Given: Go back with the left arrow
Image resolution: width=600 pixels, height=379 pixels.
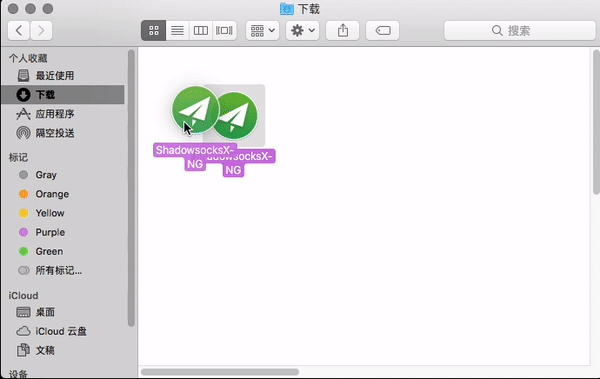Looking at the screenshot, I should [x=18, y=31].
